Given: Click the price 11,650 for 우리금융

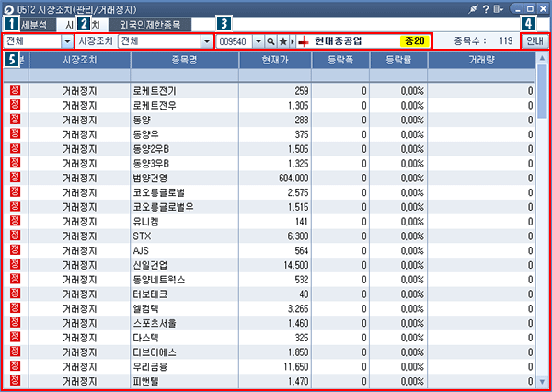Looking at the screenshot, I should tap(296, 367).
